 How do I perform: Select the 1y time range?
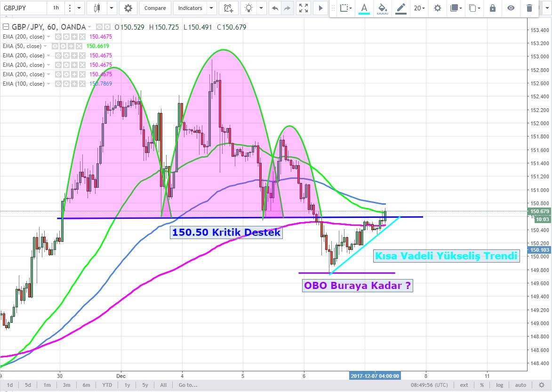coord(127,385)
